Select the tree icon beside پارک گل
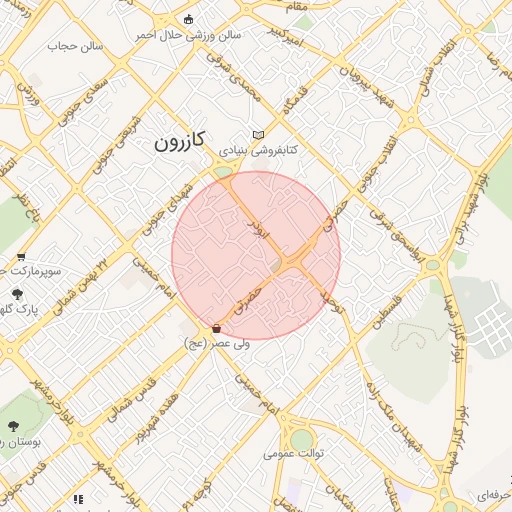Screen dimensions: 512x512 [x=17, y=294]
